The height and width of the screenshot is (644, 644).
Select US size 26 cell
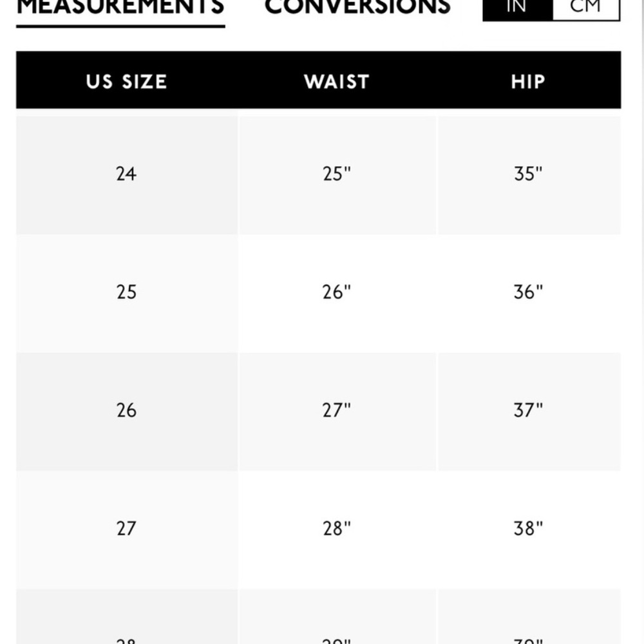pos(126,411)
